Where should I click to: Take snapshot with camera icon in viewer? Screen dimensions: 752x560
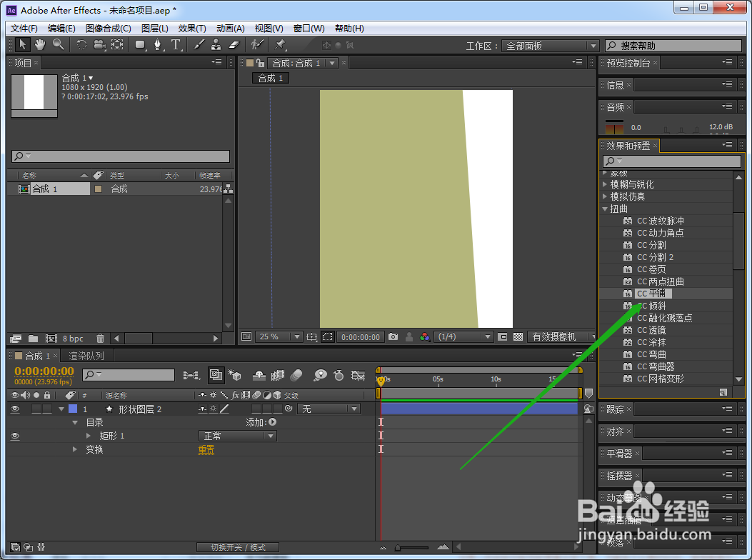pos(393,337)
